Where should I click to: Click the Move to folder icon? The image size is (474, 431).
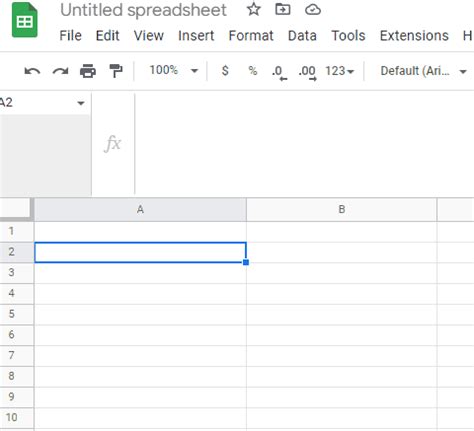(x=283, y=9)
